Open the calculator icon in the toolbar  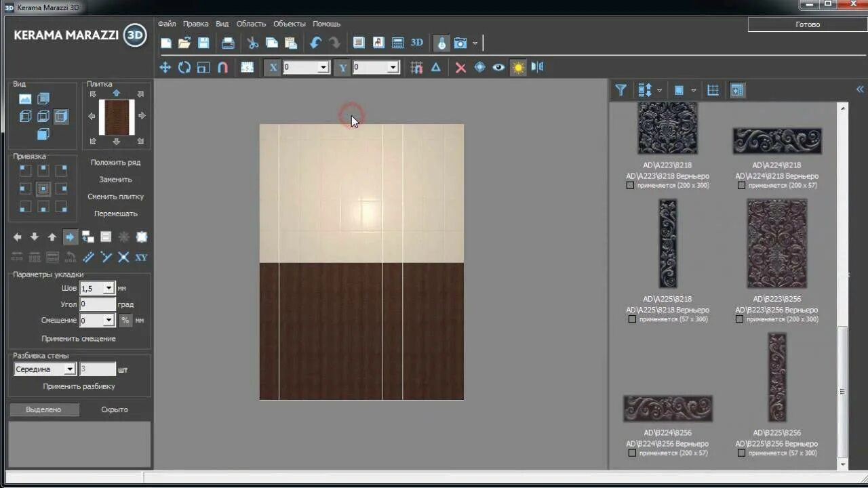pyautogui.click(x=398, y=43)
